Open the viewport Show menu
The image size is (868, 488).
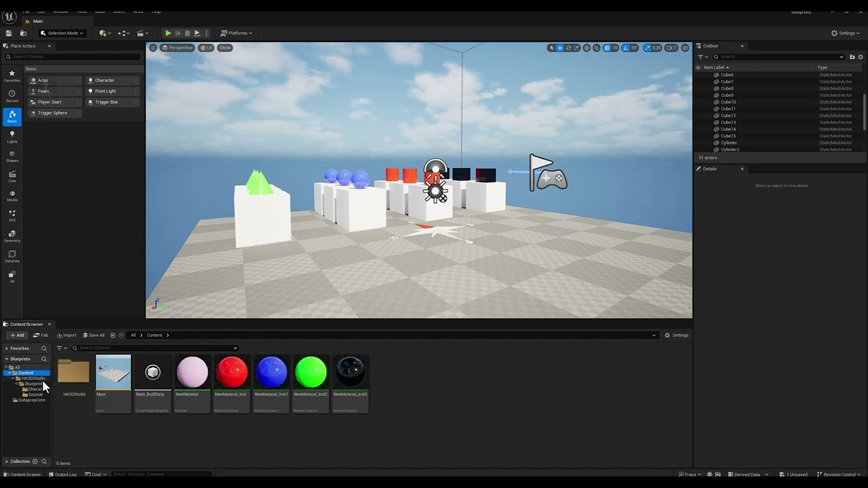pyautogui.click(x=225, y=47)
